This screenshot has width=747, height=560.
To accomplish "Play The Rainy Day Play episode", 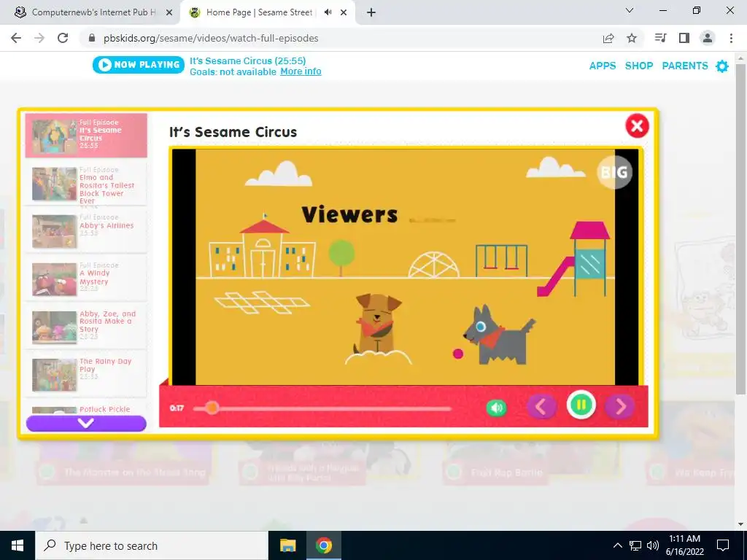I will tap(86, 374).
